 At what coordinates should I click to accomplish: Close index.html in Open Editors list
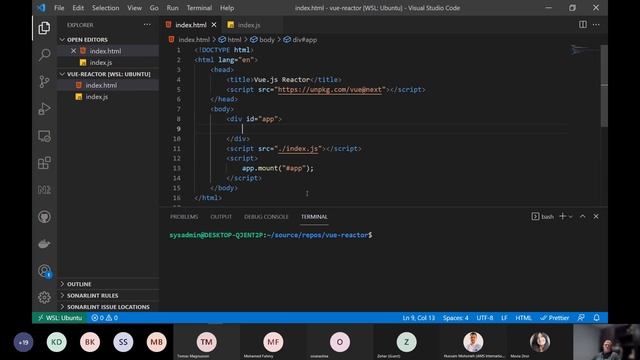[73, 51]
